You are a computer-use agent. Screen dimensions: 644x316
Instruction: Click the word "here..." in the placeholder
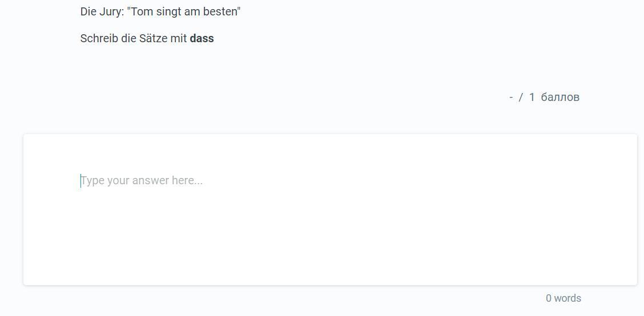[187, 181]
